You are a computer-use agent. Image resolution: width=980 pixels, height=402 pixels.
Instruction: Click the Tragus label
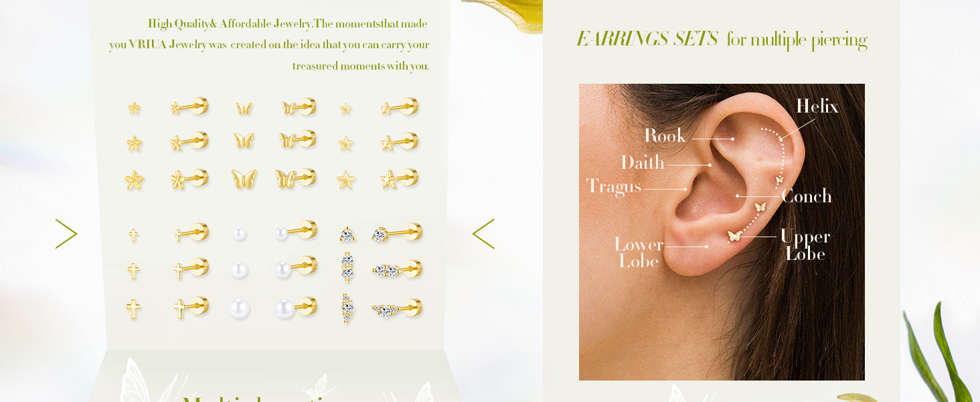(x=614, y=187)
